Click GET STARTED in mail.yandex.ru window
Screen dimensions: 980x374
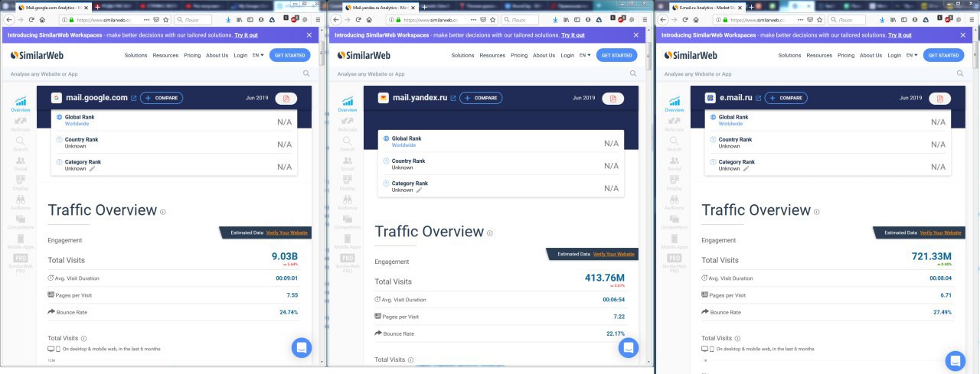[616, 55]
